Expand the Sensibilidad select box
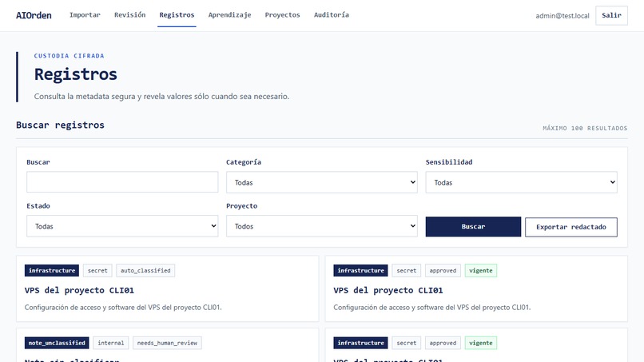Viewport: 644px width, 362px height. click(521, 182)
